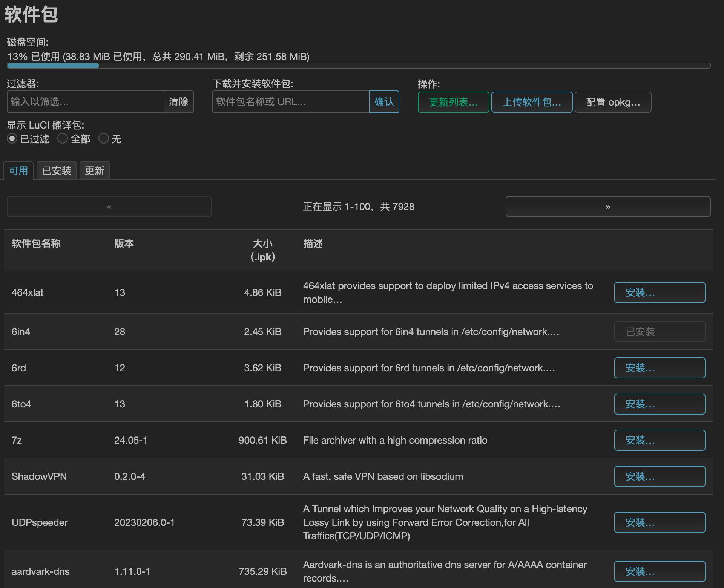Screen dimensions: 724x588
Task: Click the disk space usage progress bar
Action: tap(359, 66)
